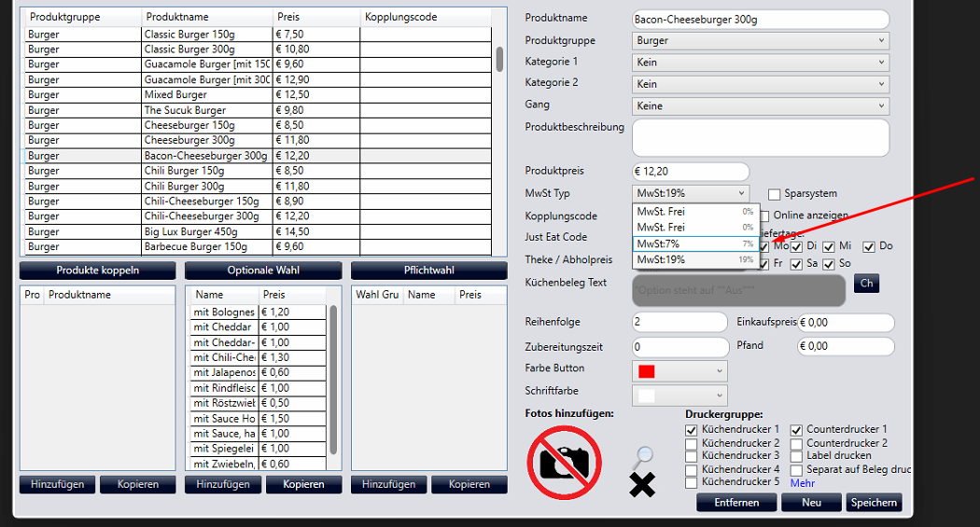
Task: Click the Speichern button
Action: pos(874,503)
